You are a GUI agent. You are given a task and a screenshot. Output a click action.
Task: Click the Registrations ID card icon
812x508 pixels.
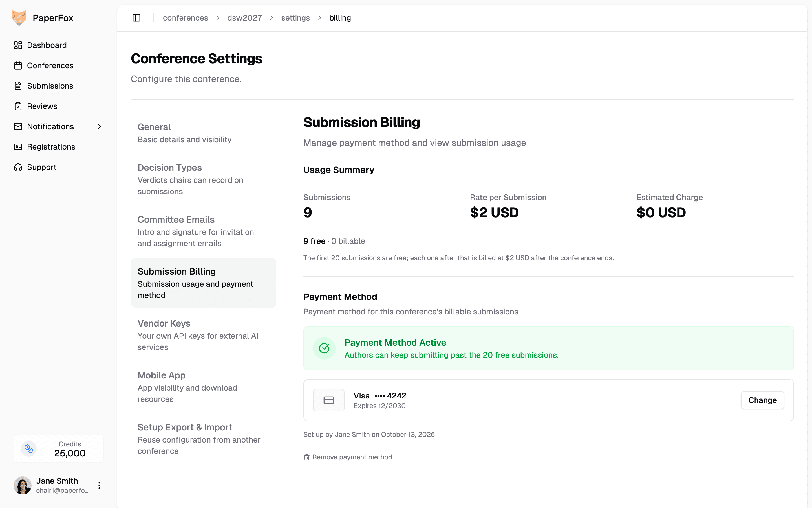18,147
